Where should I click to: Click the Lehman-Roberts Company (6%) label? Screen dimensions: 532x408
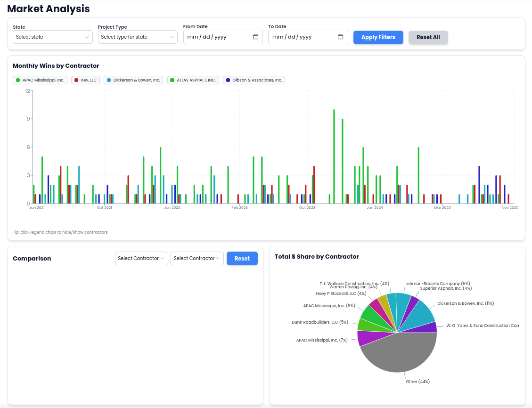(x=437, y=284)
